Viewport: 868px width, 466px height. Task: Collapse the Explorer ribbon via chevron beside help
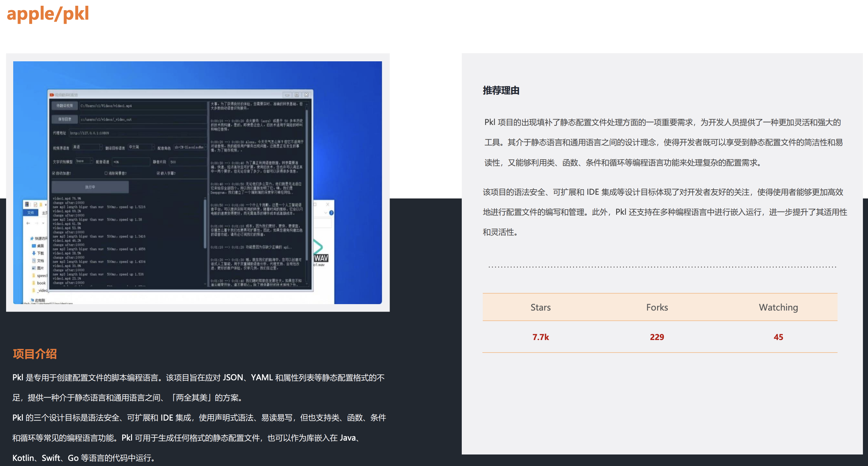[x=326, y=213]
